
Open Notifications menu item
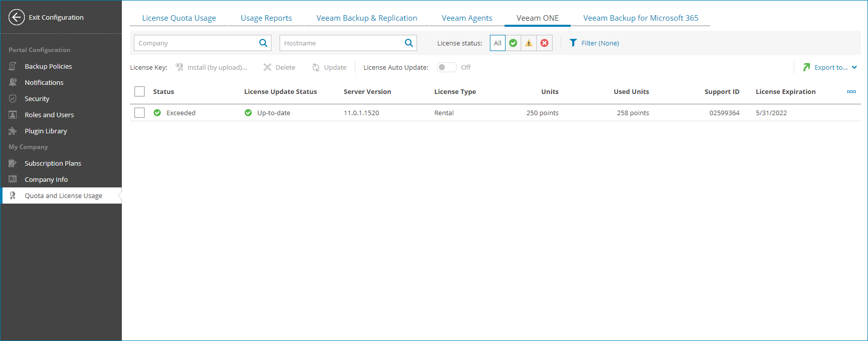[61, 82]
